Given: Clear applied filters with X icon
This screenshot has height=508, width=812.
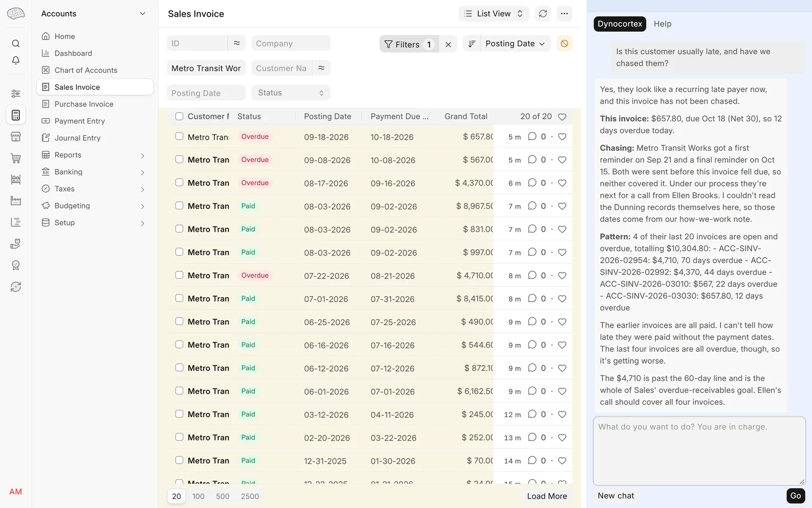Looking at the screenshot, I should 448,44.
